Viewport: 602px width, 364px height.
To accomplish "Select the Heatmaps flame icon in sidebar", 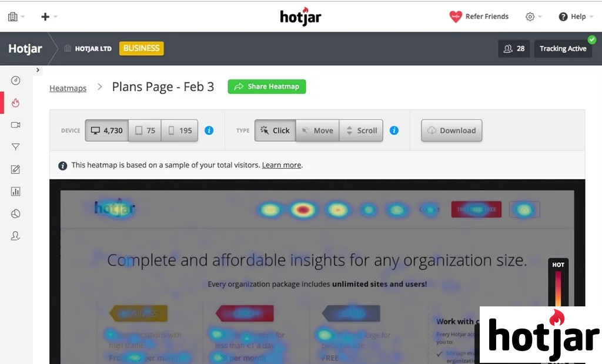I will pyautogui.click(x=16, y=103).
